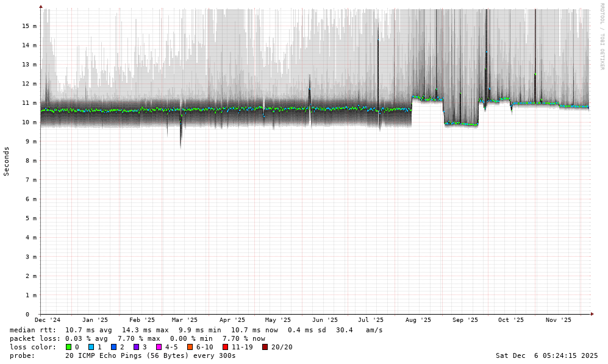
Task: Click red arrowhead atop the vertical axis
Action: (41, 7)
